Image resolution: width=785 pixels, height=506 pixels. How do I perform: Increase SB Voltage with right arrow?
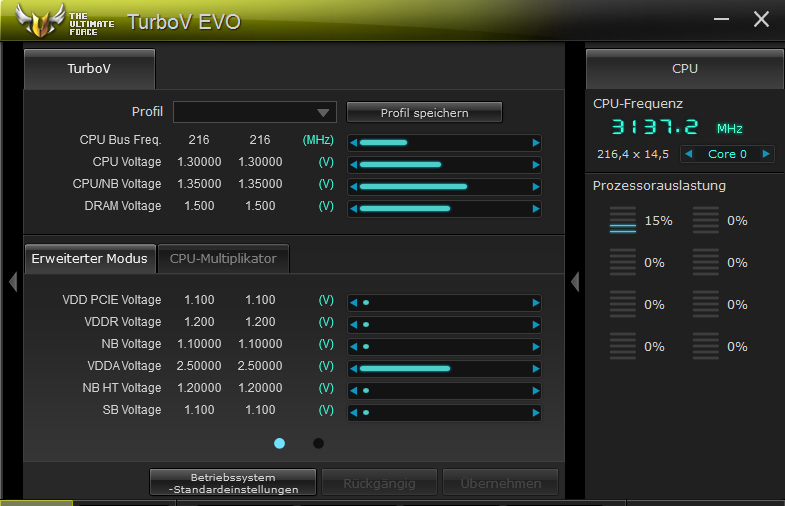tap(536, 413)
